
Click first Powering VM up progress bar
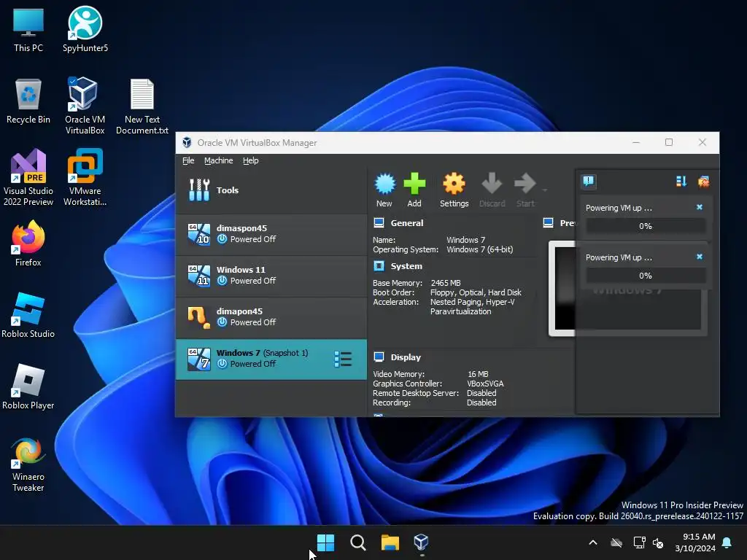click(646, 226)
